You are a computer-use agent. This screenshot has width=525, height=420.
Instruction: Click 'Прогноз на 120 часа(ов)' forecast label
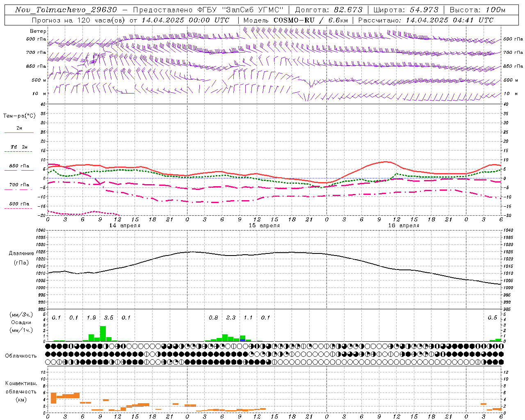(79, 20)
